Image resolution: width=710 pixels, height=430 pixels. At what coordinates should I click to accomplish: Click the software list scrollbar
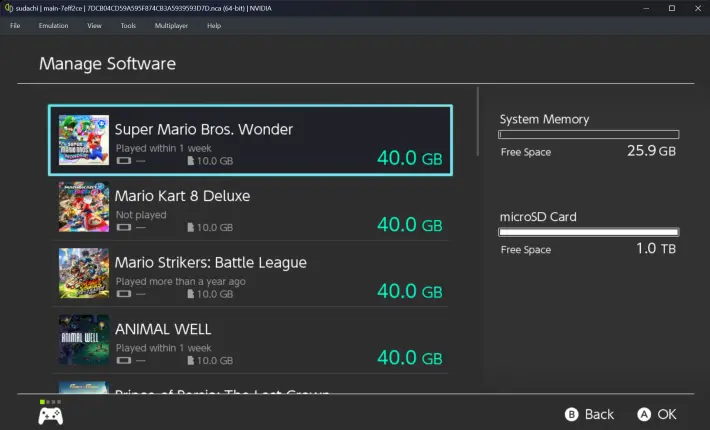pos(478,121)
